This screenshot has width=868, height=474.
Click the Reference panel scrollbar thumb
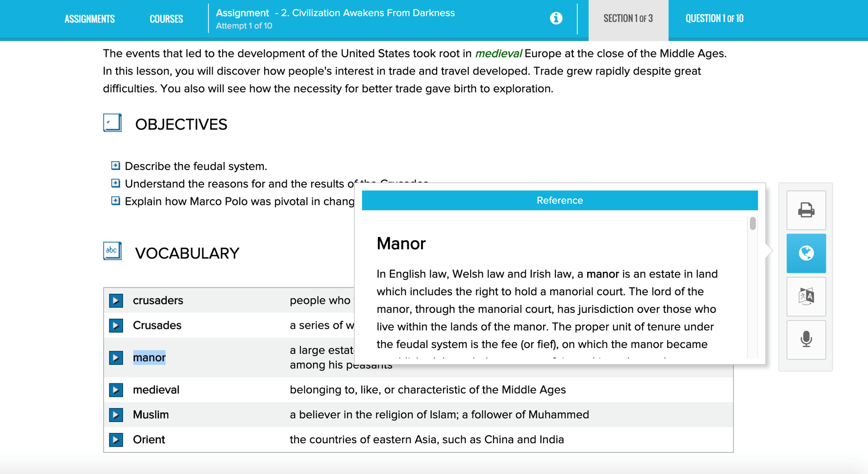pos(752,224)
